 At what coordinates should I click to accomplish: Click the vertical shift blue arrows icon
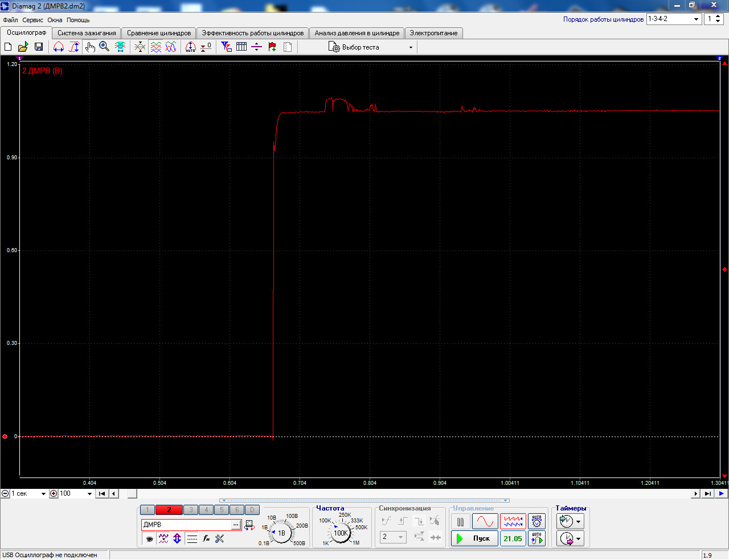coord(177,538)
